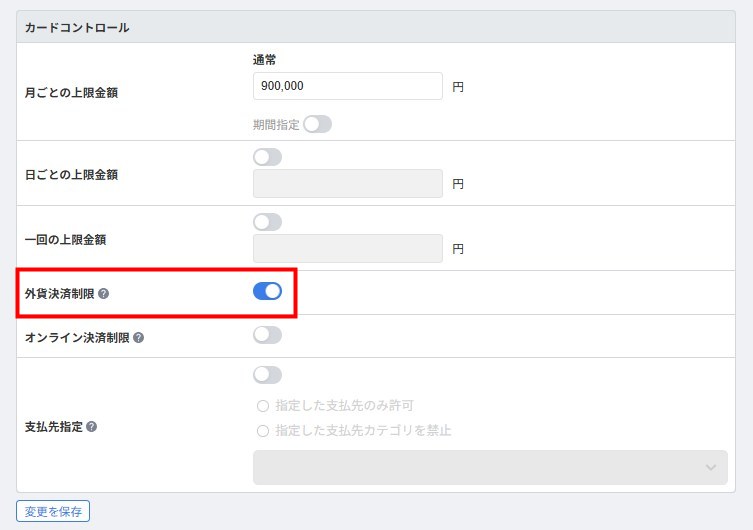Open the 支払先指定 dropdown list
The height and width of the screenshot is (530, 753).
pyautogui.click(x=490, y=467)
